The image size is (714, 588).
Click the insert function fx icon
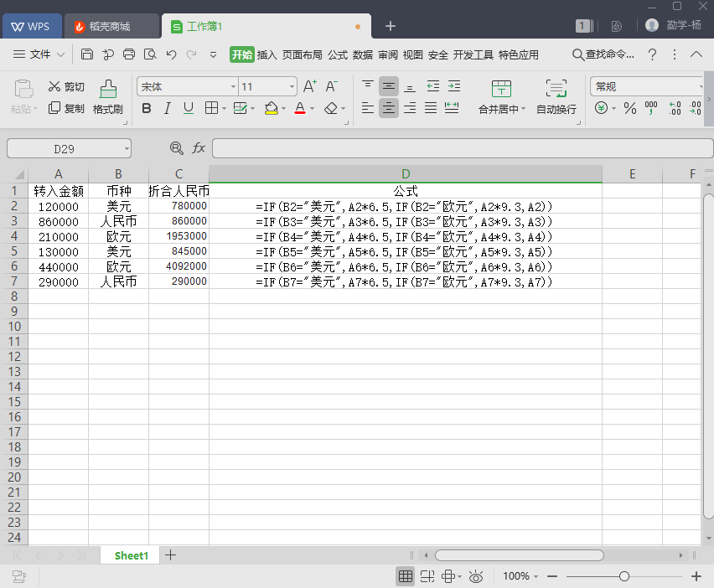tap(199, 148)
